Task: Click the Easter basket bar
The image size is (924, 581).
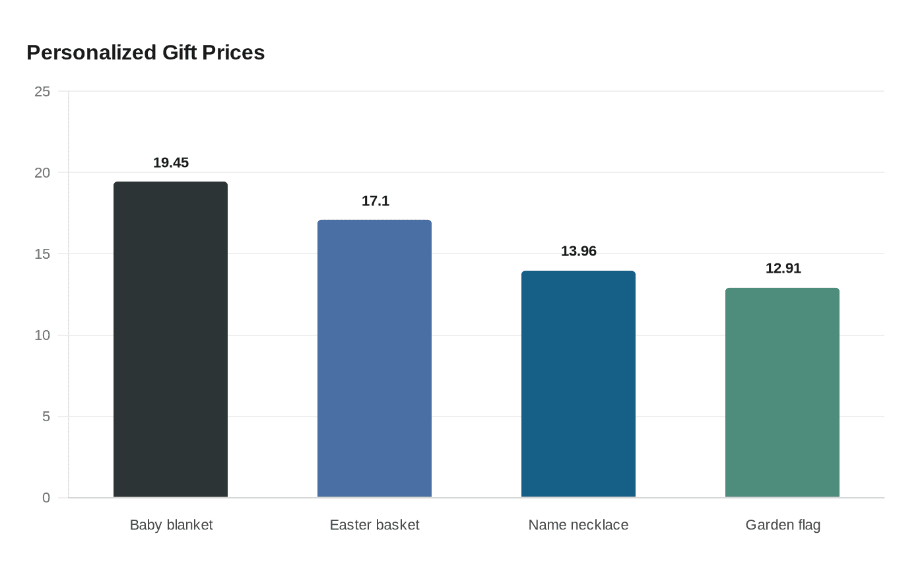Action: [x=374, y=359]
